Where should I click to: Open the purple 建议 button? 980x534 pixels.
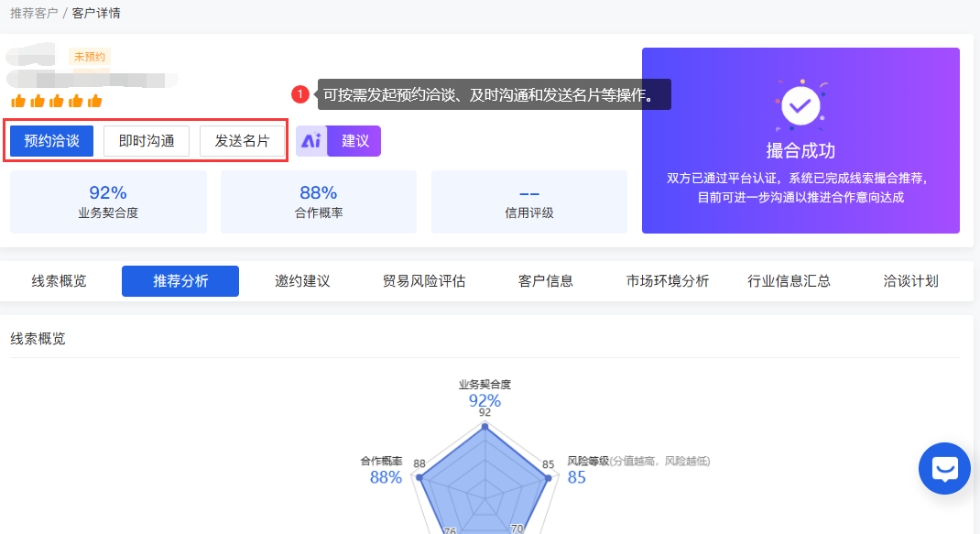pyautogui.click(x=354, y=141)
